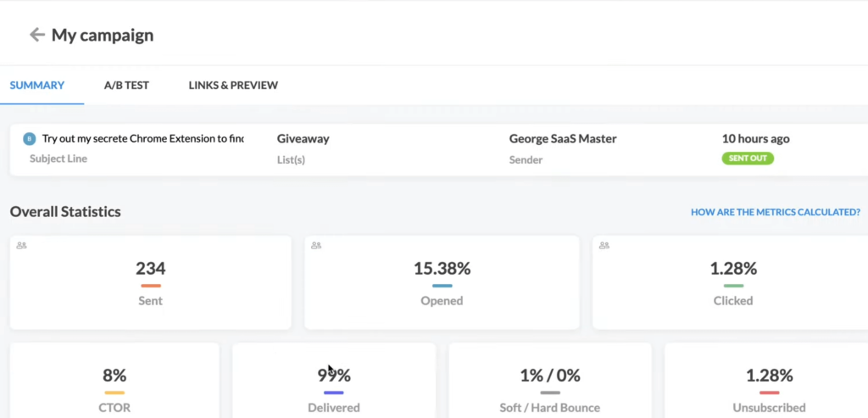
Task: Click the List(s) label
Action: click(x=292, y=160)
